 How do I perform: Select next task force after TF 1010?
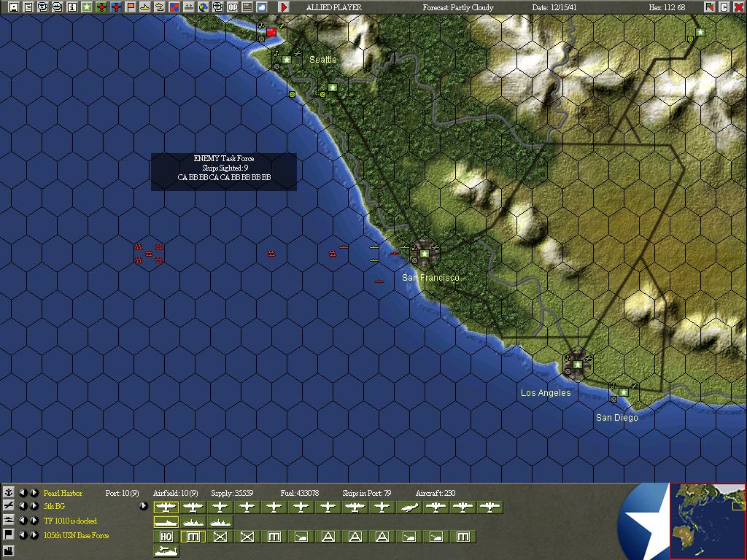click(34, 521)
